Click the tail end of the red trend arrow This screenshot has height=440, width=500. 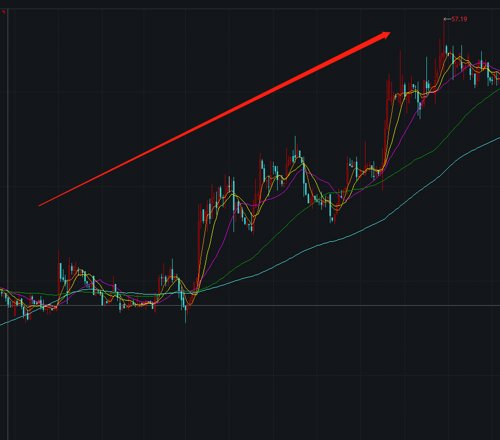coord(41,205)
